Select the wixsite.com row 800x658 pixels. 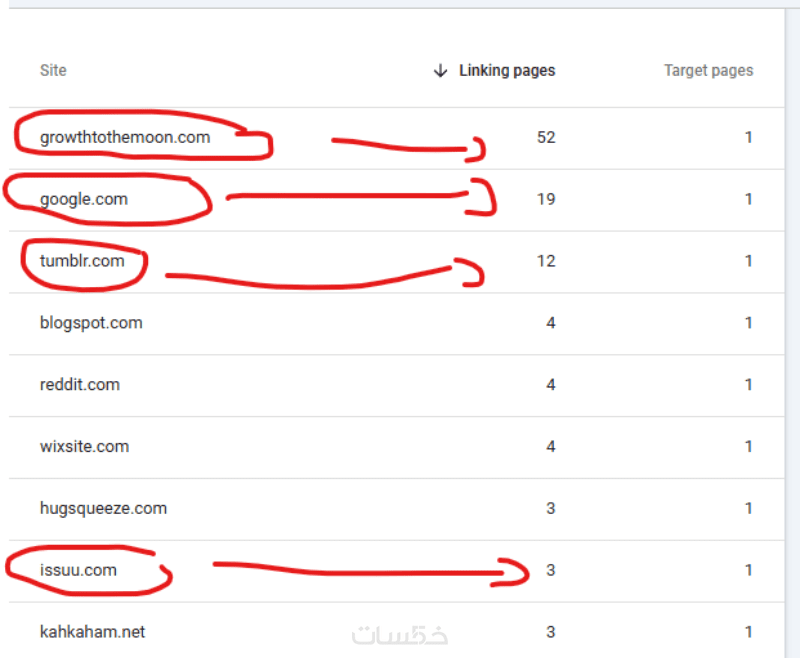[84, 447]
